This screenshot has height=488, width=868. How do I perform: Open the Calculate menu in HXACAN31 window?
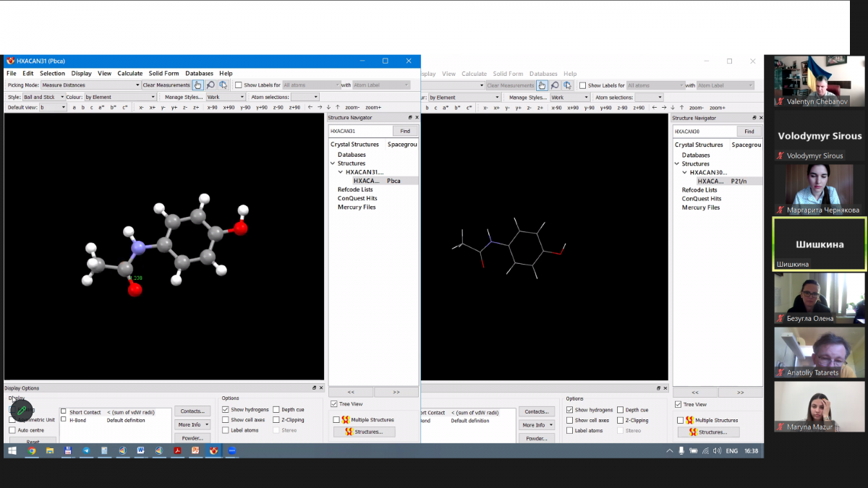click(x=130, y=73)
